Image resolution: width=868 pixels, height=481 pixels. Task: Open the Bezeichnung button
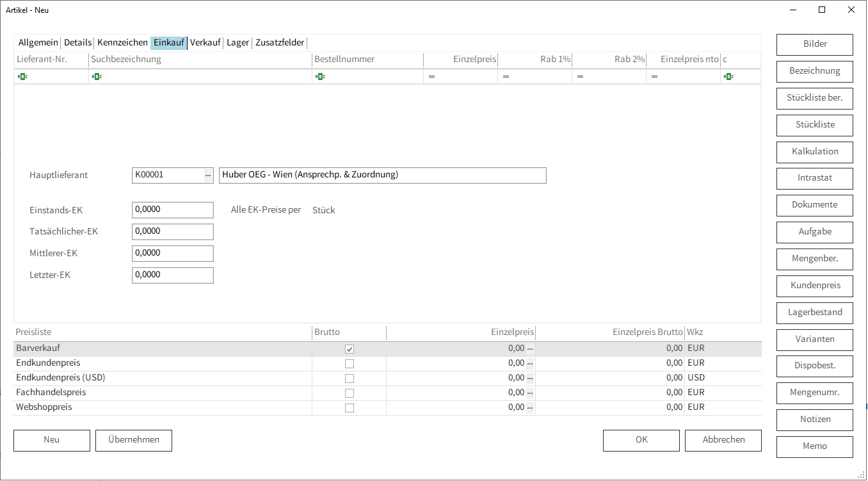(x=815, y=71)
